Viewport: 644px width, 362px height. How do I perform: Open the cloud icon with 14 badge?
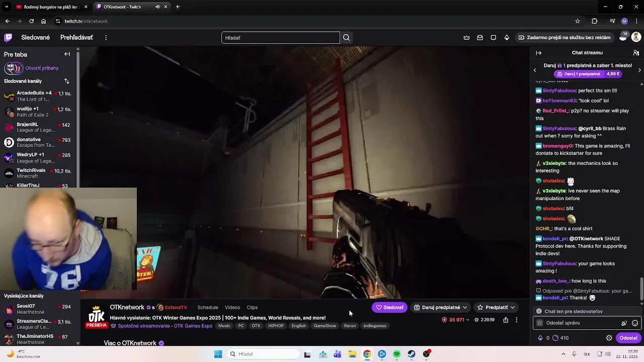click(x=623, y=37)
